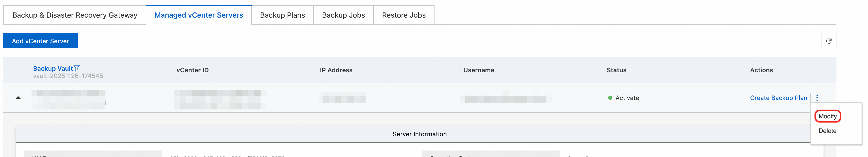Click the Create Backup Plan link
This screenshot has width=868, height=157.
pyautogui.click(x=778, y=98)
